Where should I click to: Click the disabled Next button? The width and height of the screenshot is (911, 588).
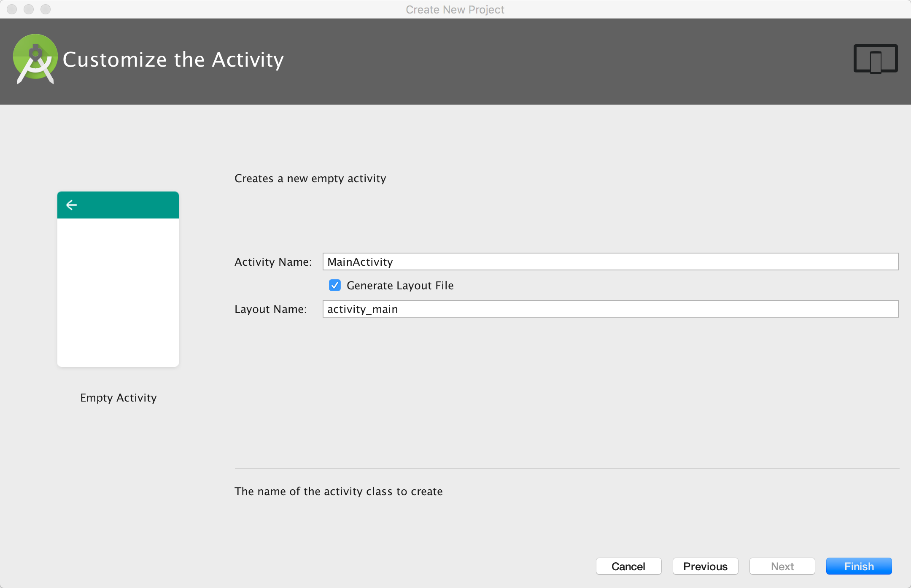782,566
